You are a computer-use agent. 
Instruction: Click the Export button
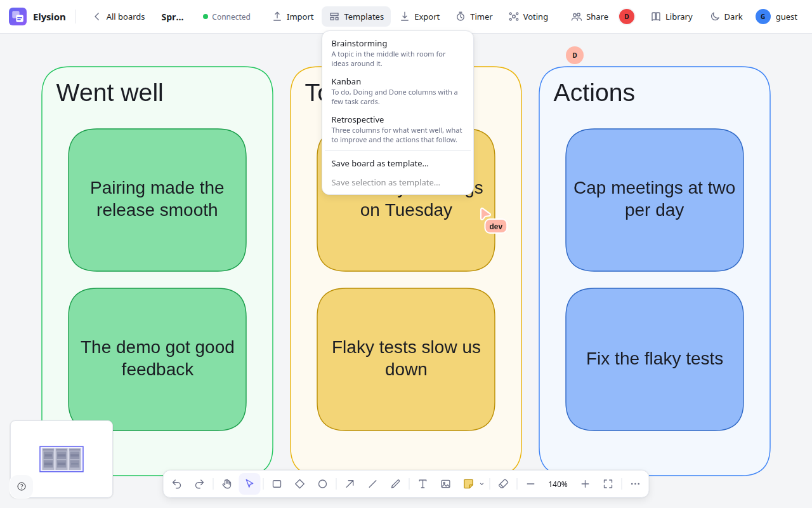420,17
